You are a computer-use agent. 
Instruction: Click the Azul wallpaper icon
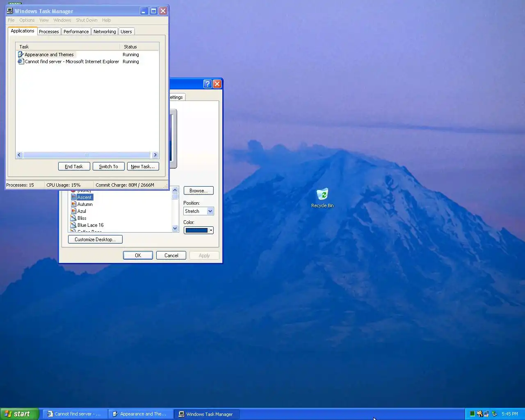73,211
